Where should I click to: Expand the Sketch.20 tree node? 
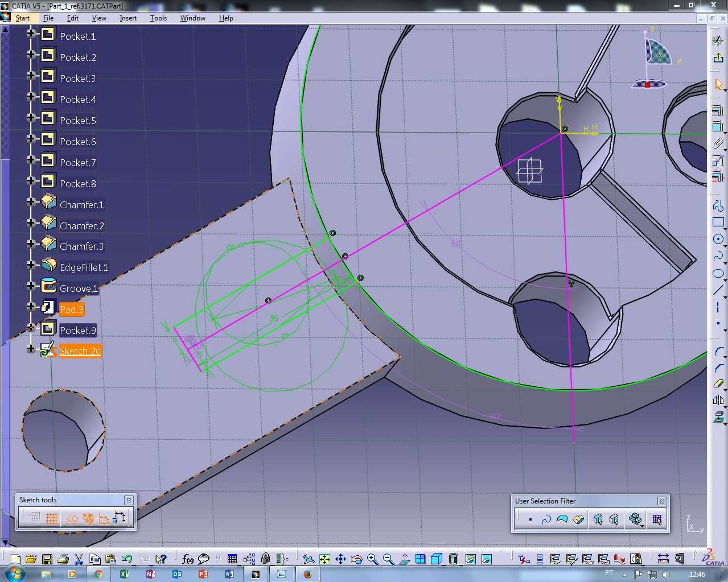[x=31, y=349]
